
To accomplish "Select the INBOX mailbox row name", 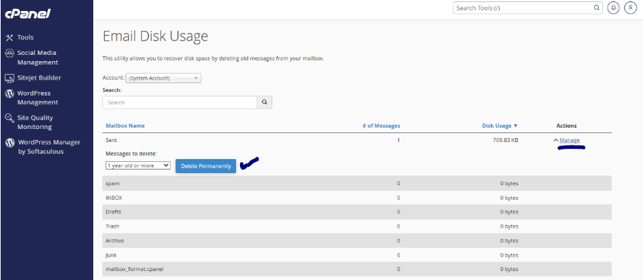I will (114, 198).
